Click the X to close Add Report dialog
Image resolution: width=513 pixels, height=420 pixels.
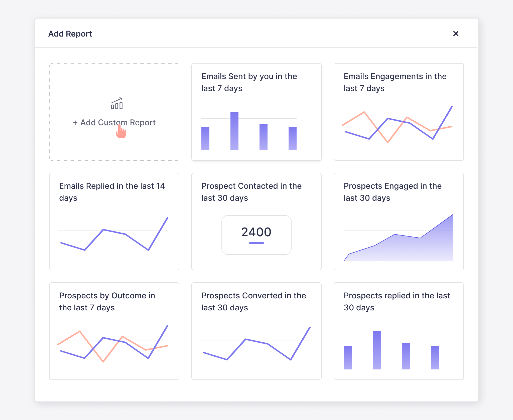[x=456, y=34]
